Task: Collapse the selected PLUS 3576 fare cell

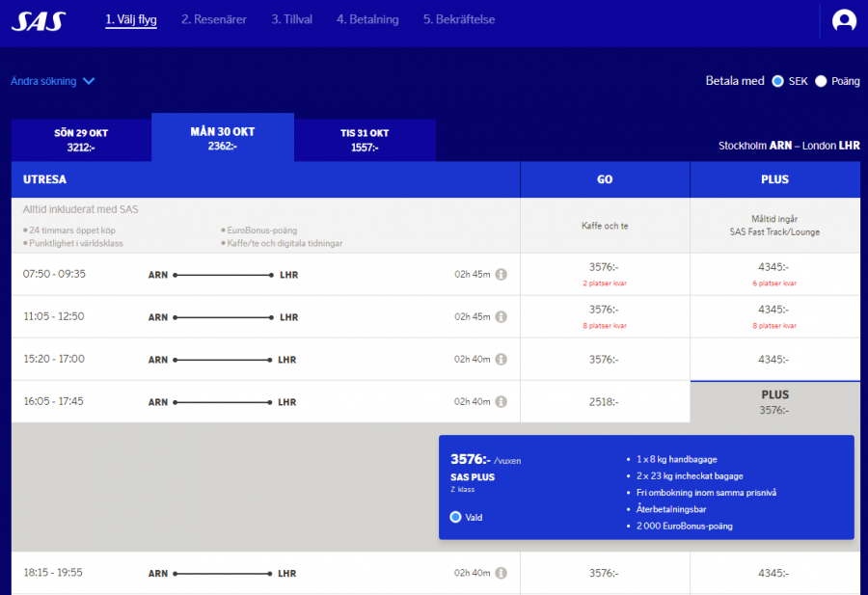Action: coord(774,402)
